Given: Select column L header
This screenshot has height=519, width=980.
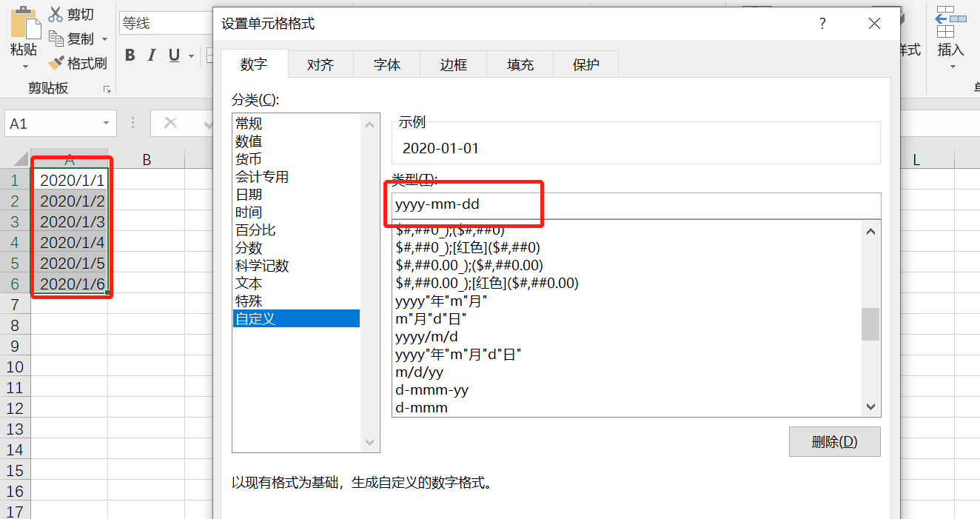Looking at the screenshot, I should [x=916, y=159].
